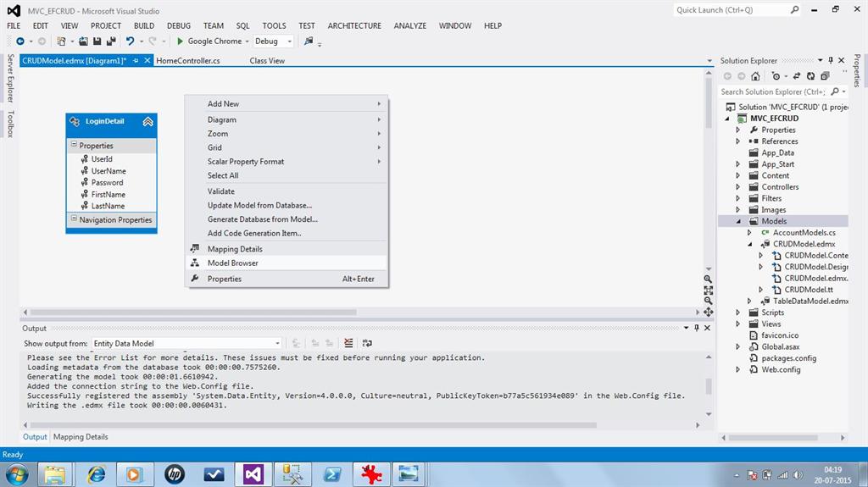Click the Find in Files toolbar icon
Viewport: 868px width, 487px height.
[x=309, y=42]
